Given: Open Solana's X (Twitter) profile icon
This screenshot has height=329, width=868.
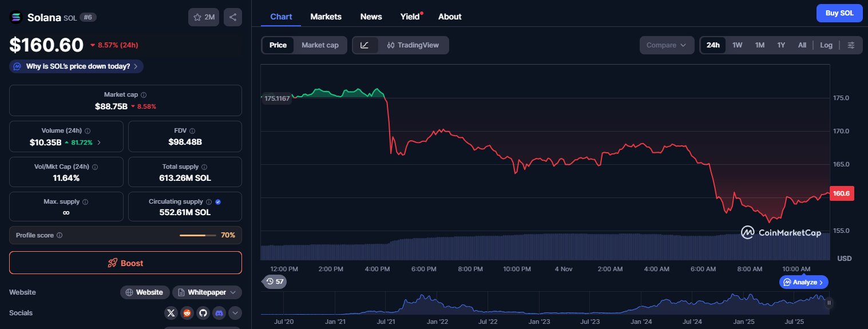Looking at the screenshot, I should (x=171, y=313).
